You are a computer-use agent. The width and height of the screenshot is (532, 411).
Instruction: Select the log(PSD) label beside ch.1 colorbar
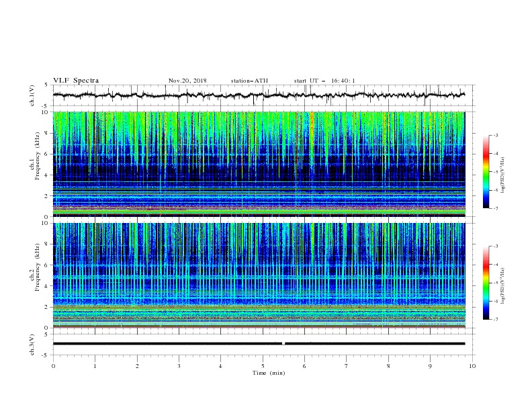[503, 175]
